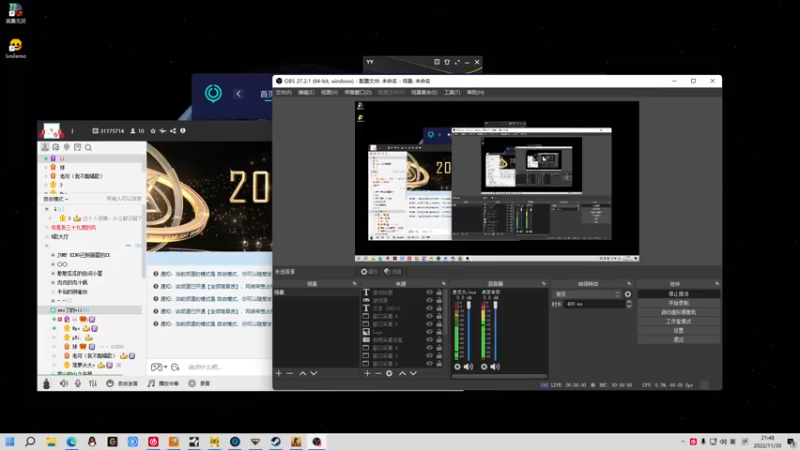
Task: Open the Smilemo desktop shortcut
Action: click(x=15, y=48)
